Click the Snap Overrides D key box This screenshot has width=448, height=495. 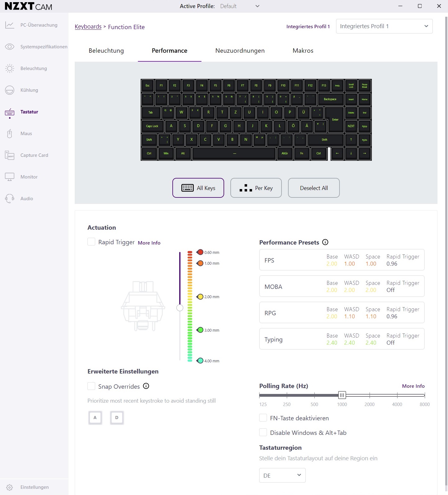click(x=117, y=418)
